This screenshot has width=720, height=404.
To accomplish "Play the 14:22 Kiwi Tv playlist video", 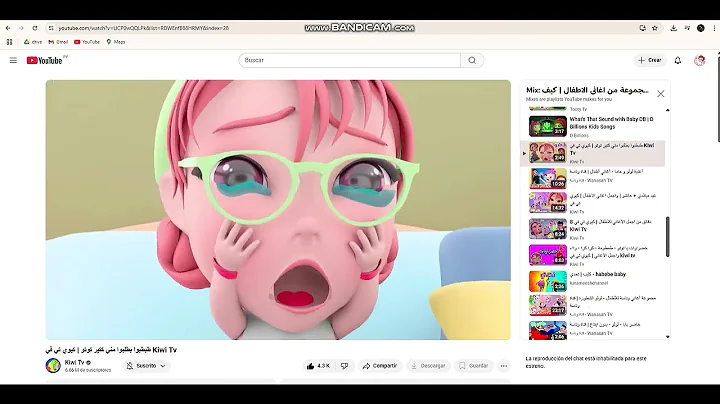I will 592,203.
